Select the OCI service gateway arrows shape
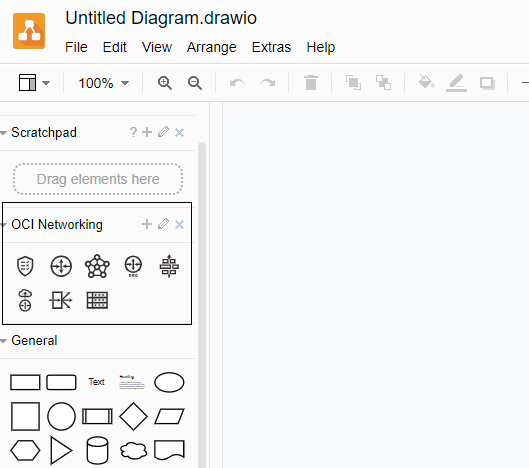This screenshot has height=468, width=529. coord(61,300)
